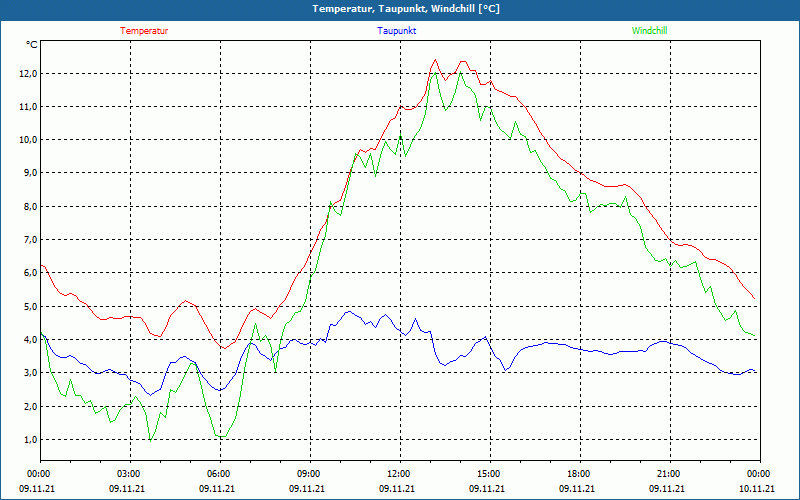800x500 pixels.
Task: Click the 03:00 time axis label
Action: coord(130,474)
